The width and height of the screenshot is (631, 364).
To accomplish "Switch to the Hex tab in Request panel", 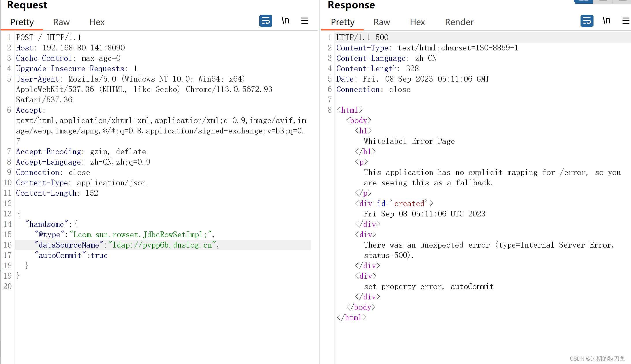I will (97, 22).
